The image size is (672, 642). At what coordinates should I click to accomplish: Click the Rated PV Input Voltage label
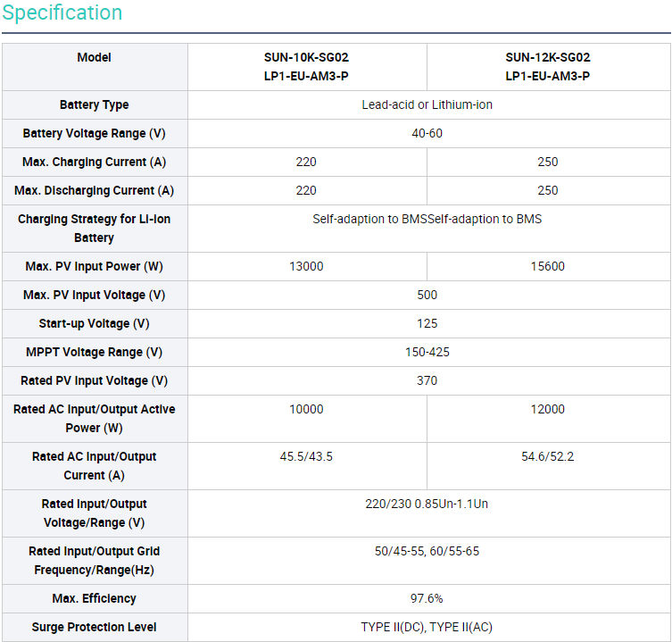pos(94,381)
